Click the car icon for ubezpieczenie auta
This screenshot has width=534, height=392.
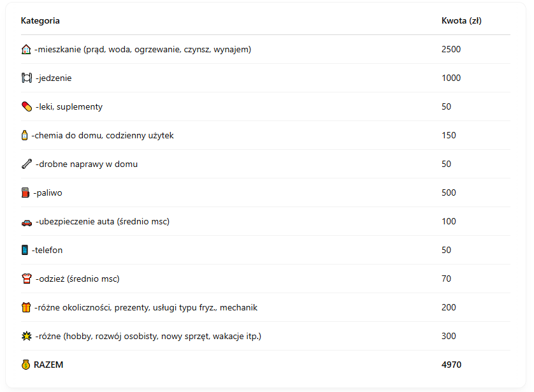26,222
